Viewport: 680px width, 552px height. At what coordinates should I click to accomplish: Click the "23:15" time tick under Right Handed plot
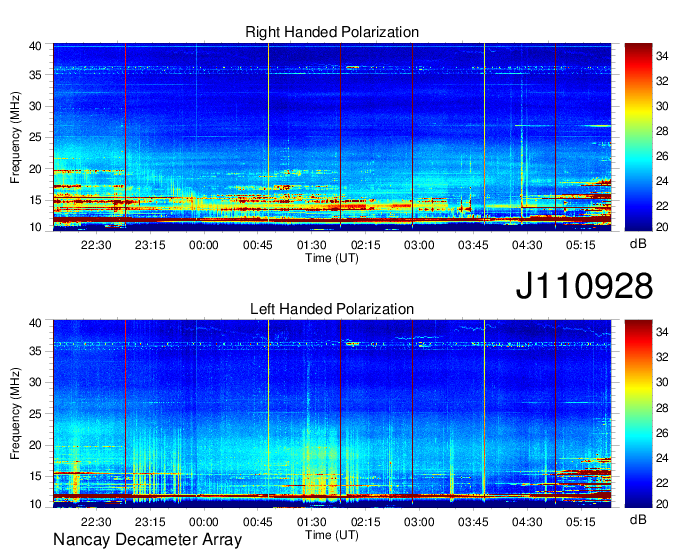(150, 245)
